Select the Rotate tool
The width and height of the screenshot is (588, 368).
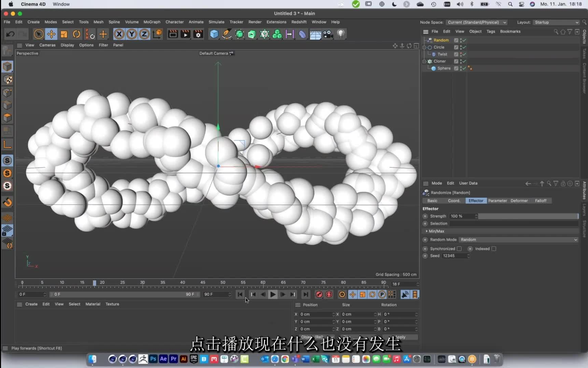pyautogui.click(x=76, y=34)
